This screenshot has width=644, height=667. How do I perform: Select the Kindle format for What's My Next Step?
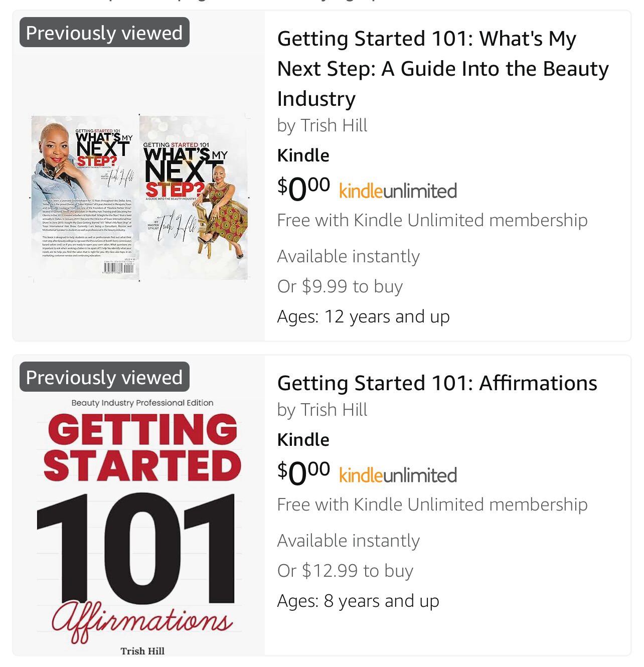(x=303, y=155)
